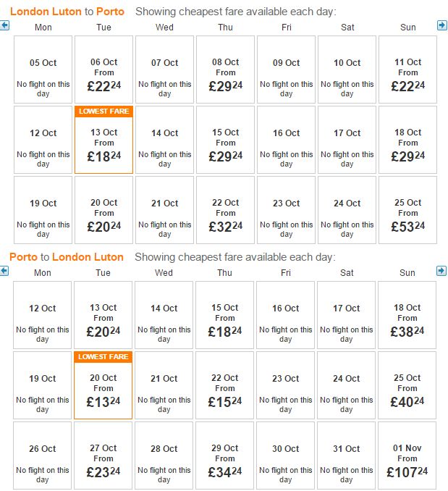Select outbound 13 Oct lowest fare £18.24

coord(104,140)
